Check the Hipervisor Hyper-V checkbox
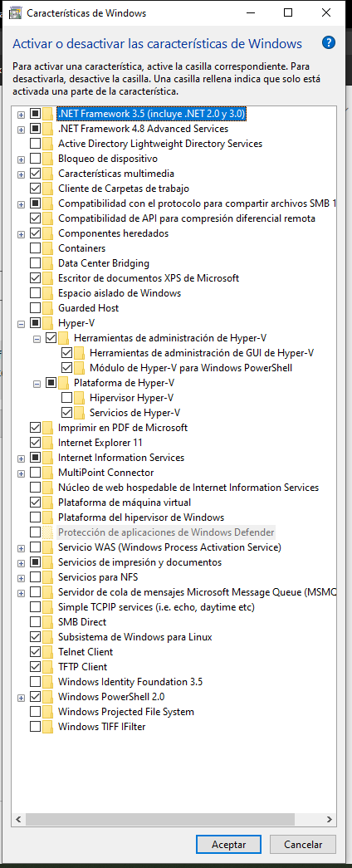This screenshot has height=868, width=352. pos(66,398)
